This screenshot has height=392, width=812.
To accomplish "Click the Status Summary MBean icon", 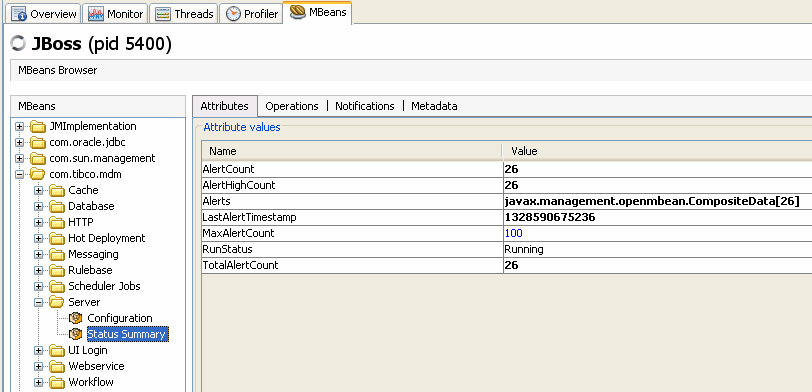I will pos(76,334).
